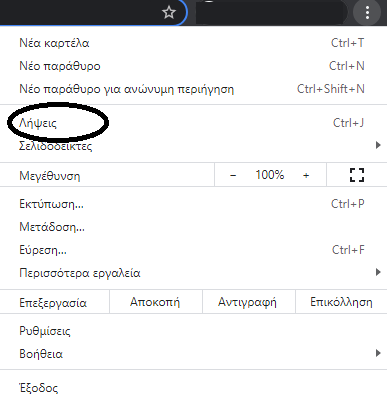This screenshot has height=401, width=387.
Task: Click the Αποκοπή button
Action: coord(155,302)
